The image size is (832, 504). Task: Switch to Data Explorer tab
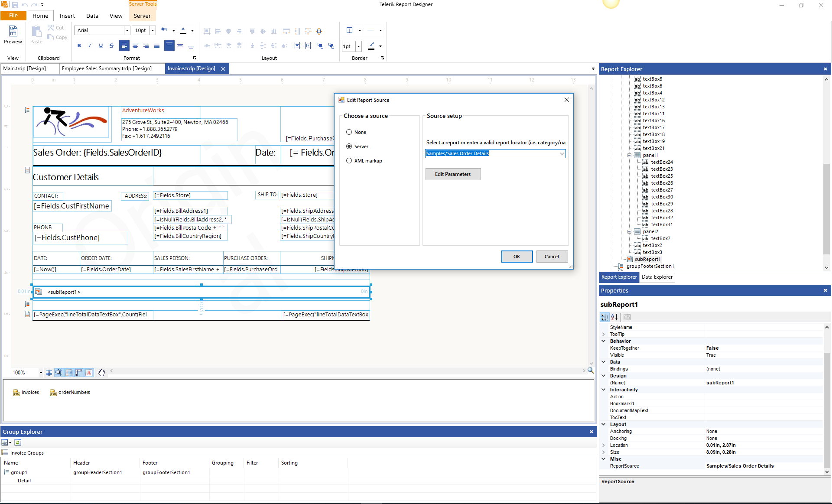click(657, 277)
